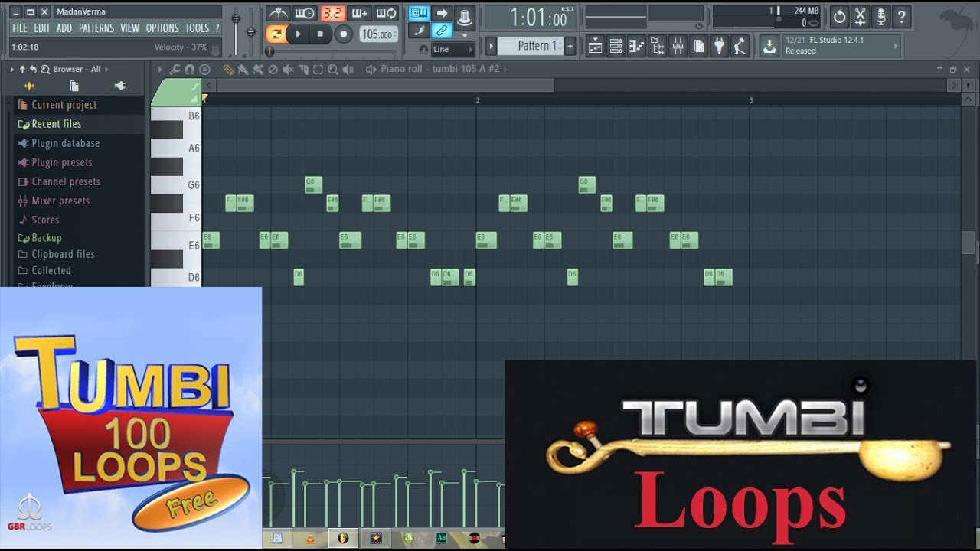Click the scissors one-click audio icon

(x=861, y=16)
